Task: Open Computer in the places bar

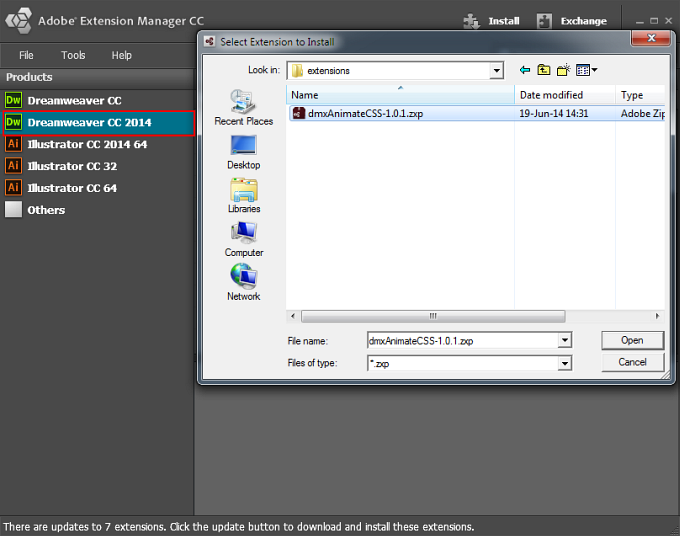Action: coord(244,239)
